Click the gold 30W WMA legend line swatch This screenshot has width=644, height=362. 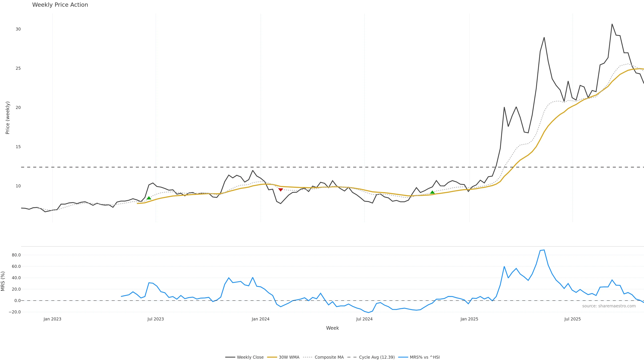point(272,357)
